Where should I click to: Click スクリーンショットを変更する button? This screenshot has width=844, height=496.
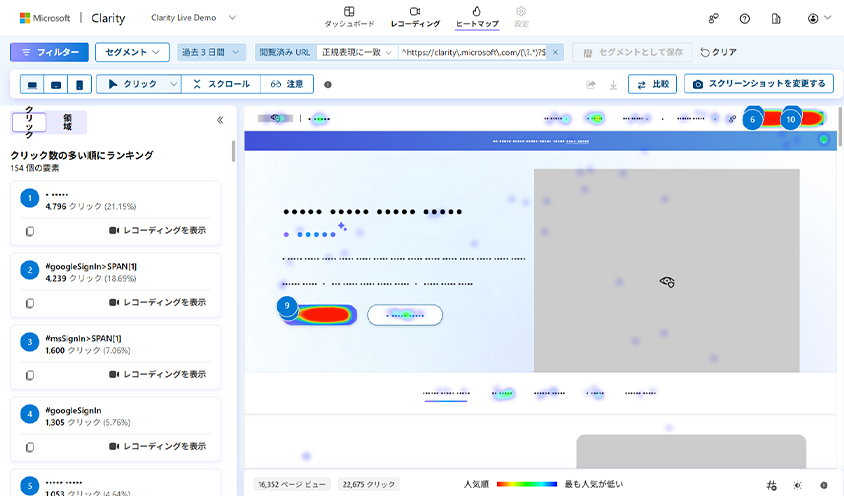(759, 85)
